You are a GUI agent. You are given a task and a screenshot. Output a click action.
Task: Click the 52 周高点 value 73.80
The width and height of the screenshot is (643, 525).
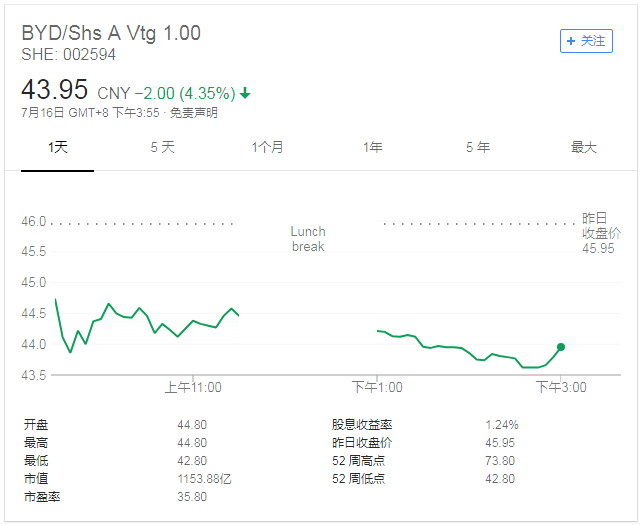click(x=501, y=461)
